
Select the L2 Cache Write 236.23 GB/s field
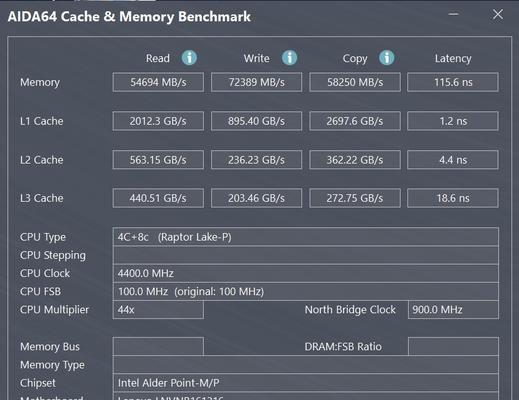pos(256,160)
